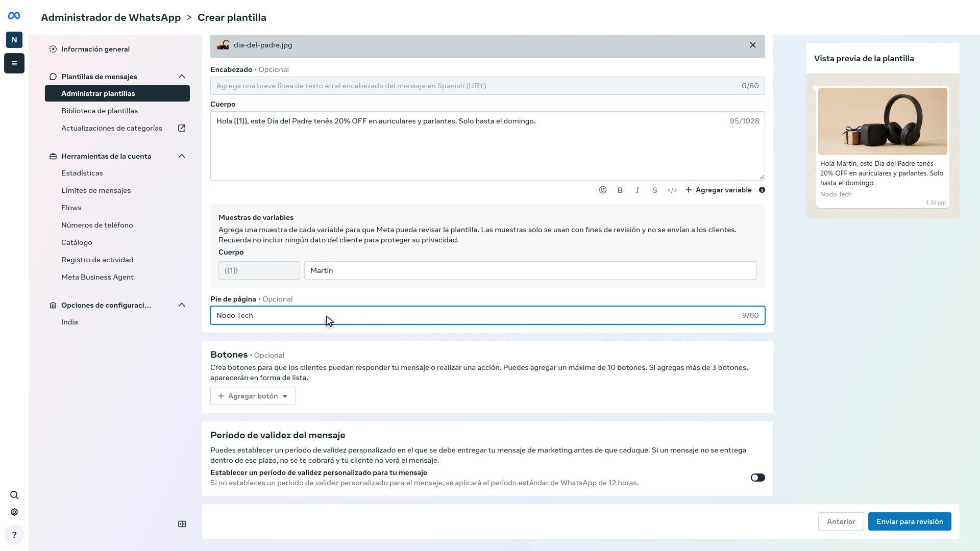Open Límites de mensajes

96,190
